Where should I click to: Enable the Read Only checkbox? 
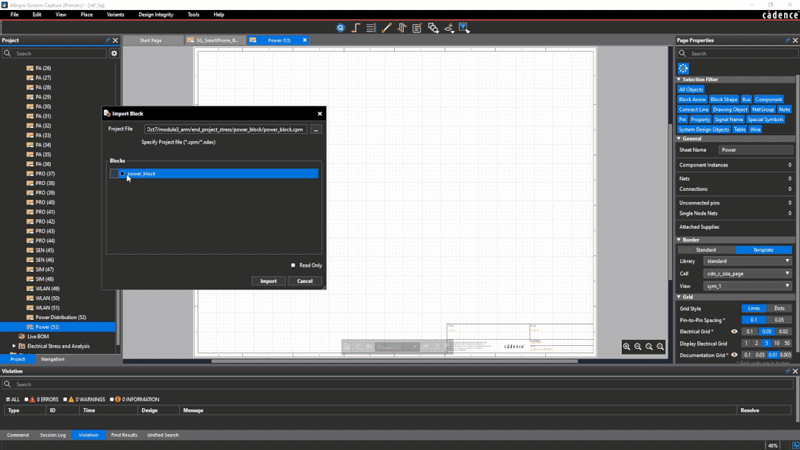tap(293, 265)
